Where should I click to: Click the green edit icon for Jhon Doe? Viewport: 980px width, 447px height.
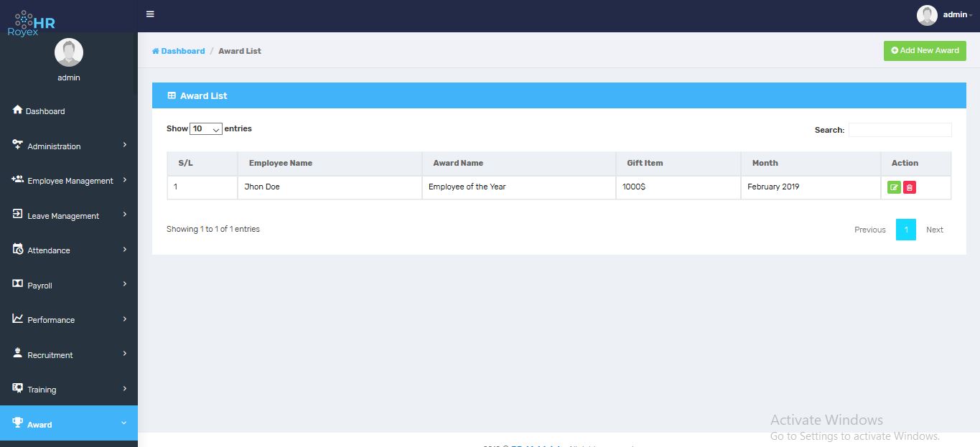(x=894, y=187)
